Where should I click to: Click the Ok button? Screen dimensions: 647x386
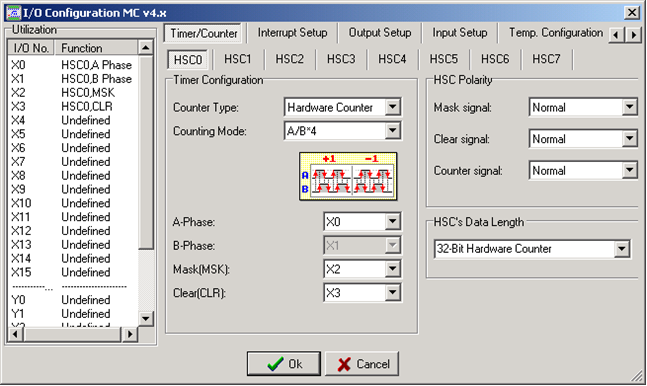(x=283, y=364)
